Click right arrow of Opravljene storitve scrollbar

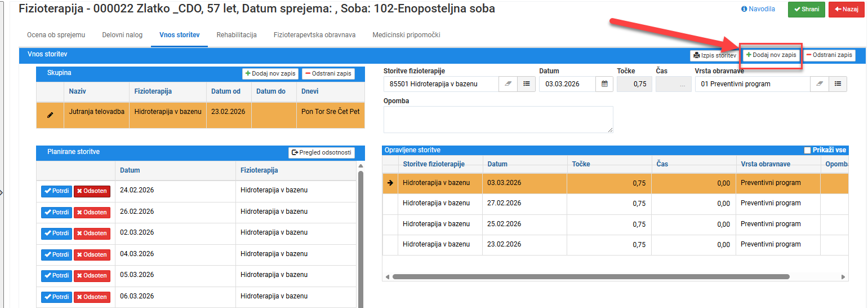(843, 277)
